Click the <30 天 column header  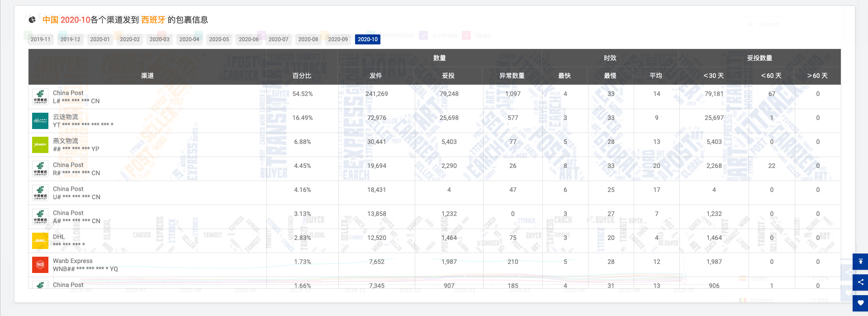(714, 76)
